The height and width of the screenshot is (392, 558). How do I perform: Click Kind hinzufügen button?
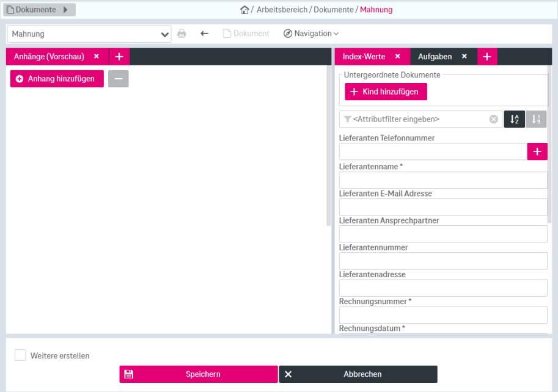coord(386,92)
